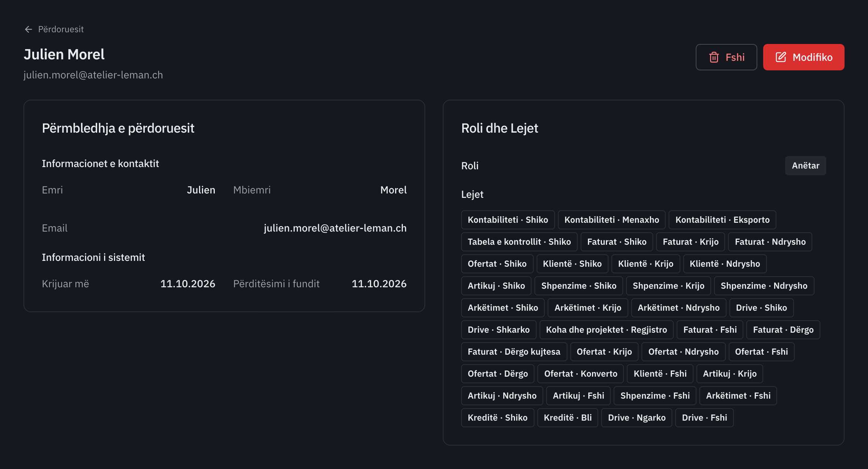Click the Faturat · Fshi permission tag

pos(710,330)
